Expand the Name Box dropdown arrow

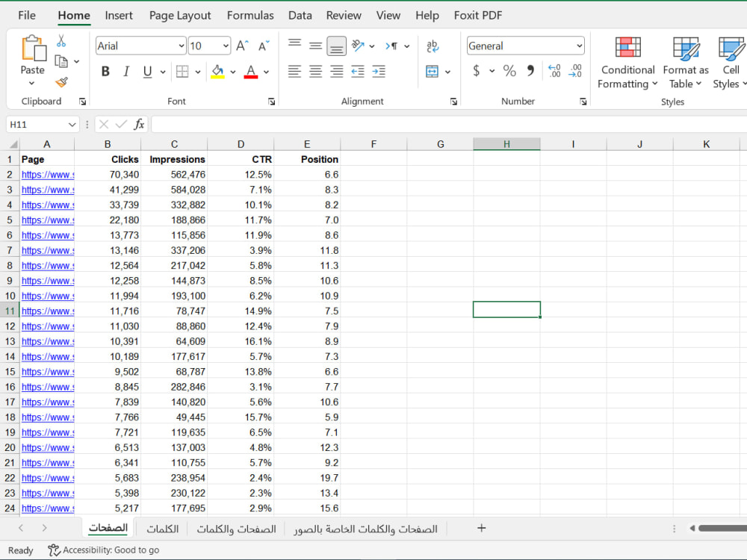point(72,124)
